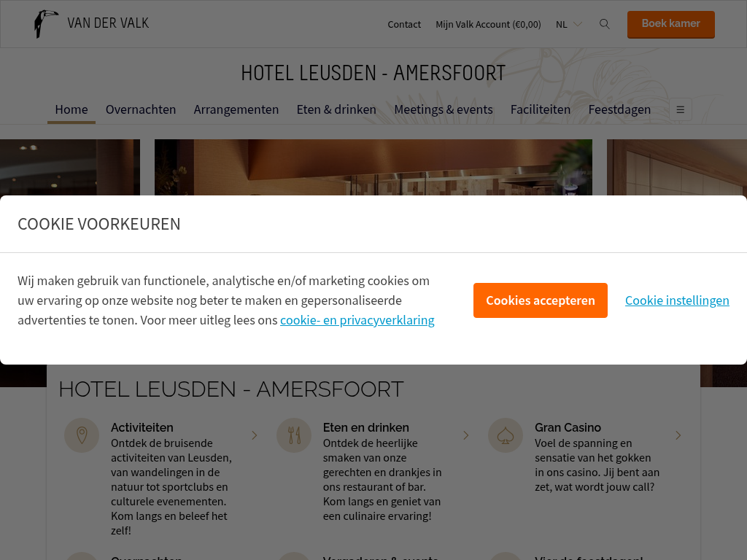Click the Boek kamer button
The image size is (747, 560).
tap(671, 24)
